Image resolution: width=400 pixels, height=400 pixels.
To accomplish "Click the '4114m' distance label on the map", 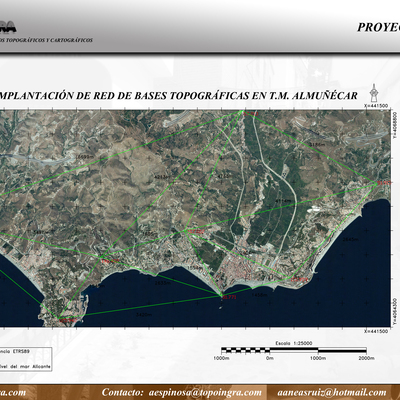I will coord(283,201).
